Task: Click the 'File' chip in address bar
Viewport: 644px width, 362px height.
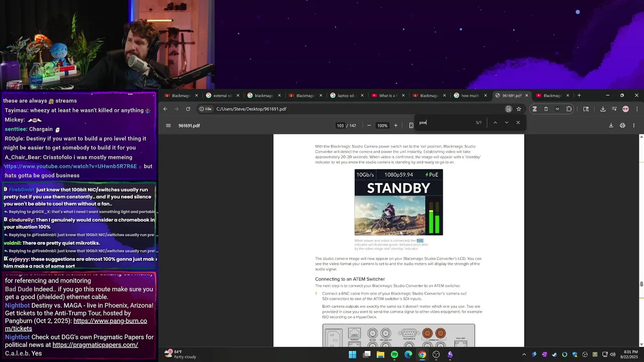Action: [x=205, y=109]
